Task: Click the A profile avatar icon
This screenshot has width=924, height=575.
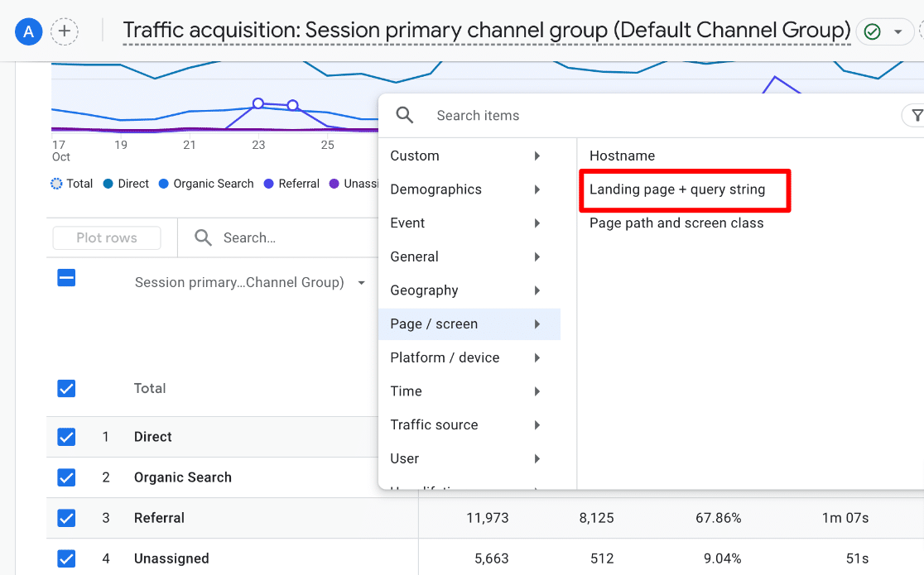Action: pyautogui.click(x=28, y=31)
